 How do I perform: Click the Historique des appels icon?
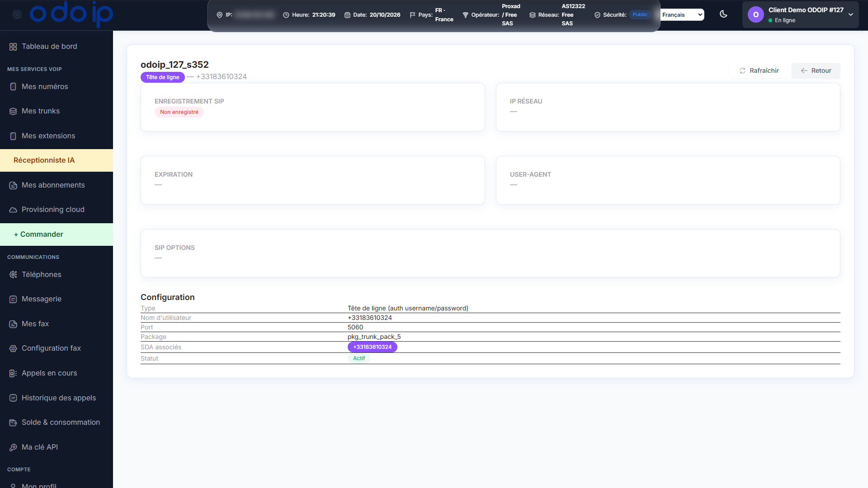[13, 398]
